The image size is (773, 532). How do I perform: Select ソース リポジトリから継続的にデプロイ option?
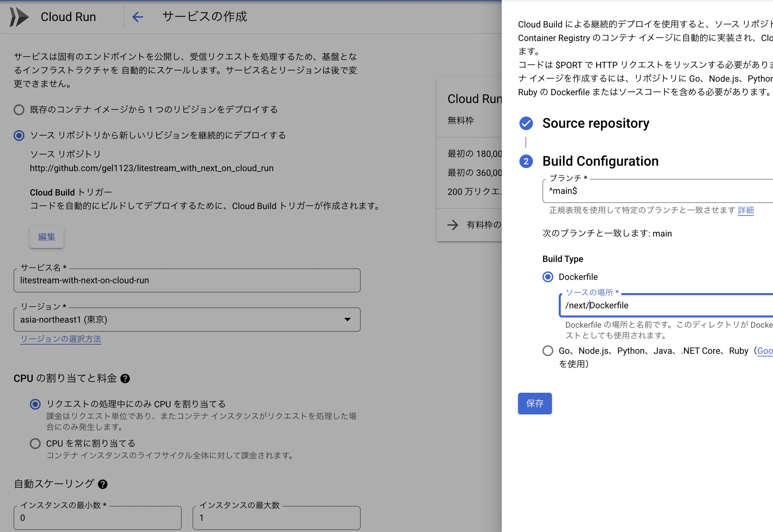(19, 136)
